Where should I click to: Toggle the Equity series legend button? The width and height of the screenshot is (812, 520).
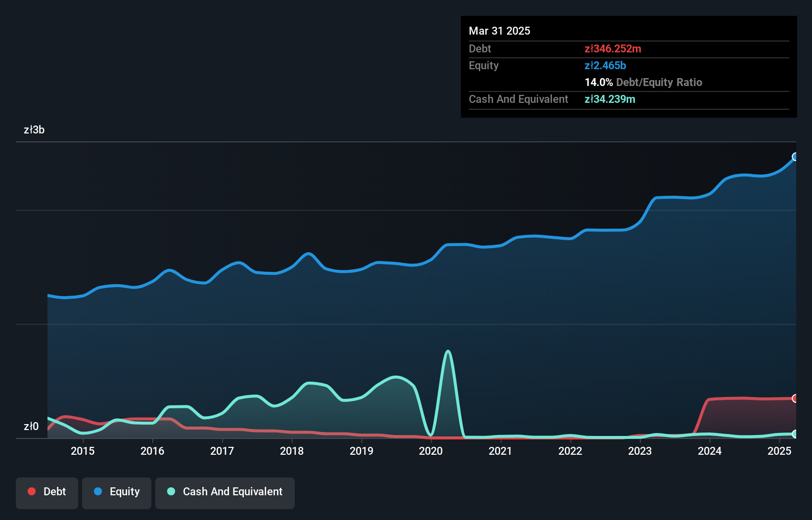(x=117, y=493)
